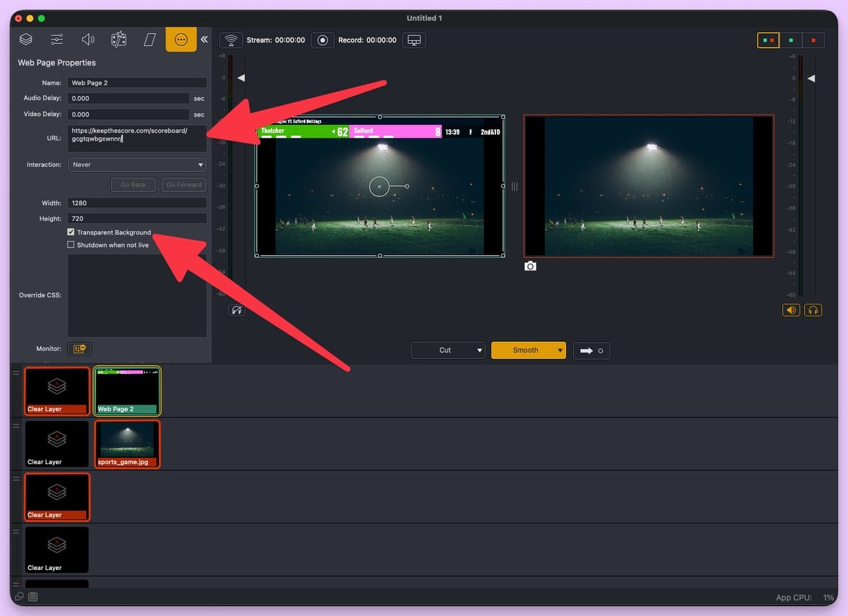Open the Interaction dropdown set to Never
Image resolution: width=848 pixels, height=616 pixels.
pos(136,165)
